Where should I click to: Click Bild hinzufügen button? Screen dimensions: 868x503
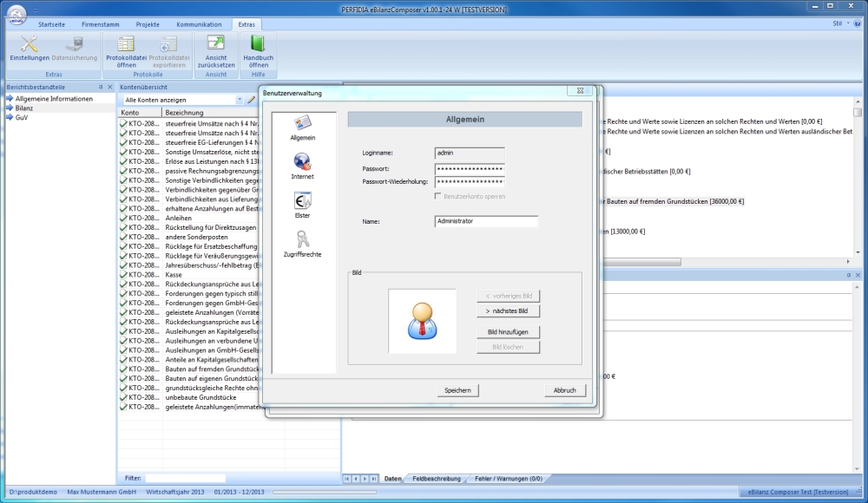(x=508, y=332)
